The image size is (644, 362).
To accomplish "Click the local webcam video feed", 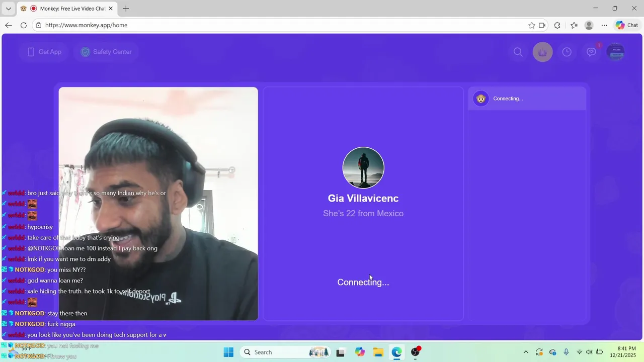I will (158, 204).
